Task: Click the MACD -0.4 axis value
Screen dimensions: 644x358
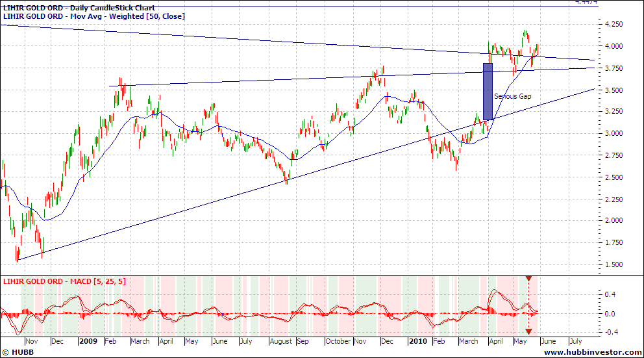Action: point(609,332)
